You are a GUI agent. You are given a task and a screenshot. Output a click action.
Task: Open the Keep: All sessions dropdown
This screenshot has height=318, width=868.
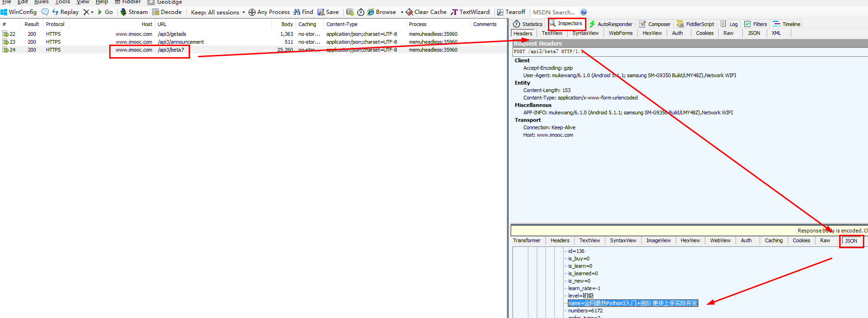click(217, 12)
